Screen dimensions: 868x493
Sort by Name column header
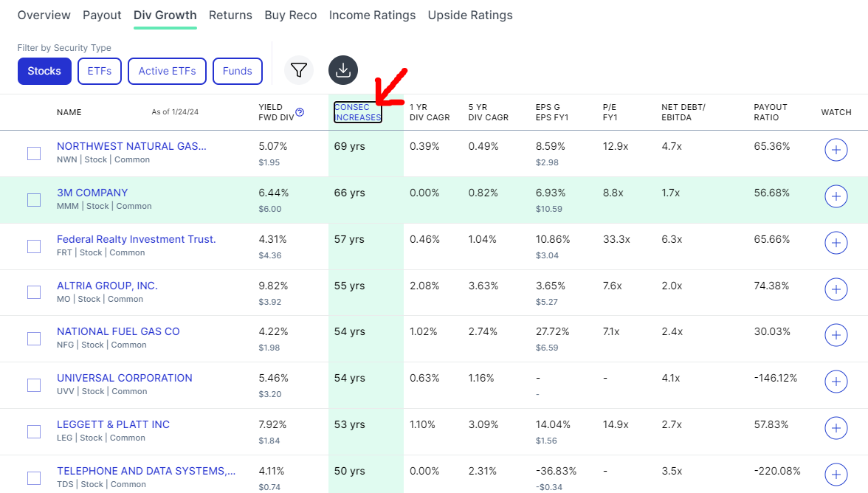[x=69, y=112]
